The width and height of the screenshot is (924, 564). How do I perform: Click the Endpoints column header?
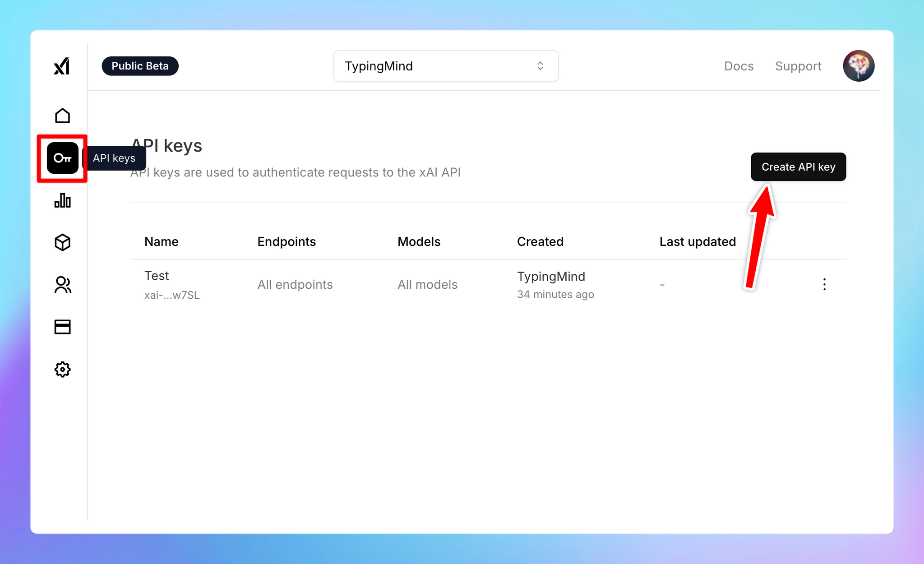286,242
